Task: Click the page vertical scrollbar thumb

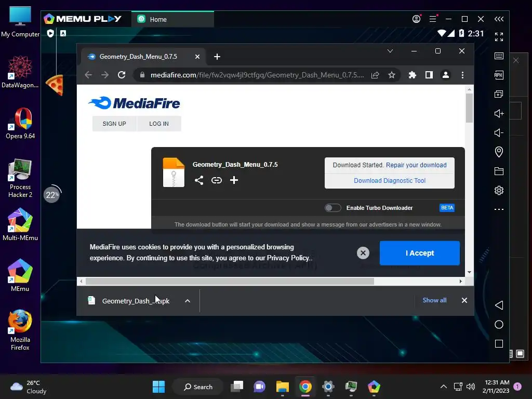Action: pos(469,108)
